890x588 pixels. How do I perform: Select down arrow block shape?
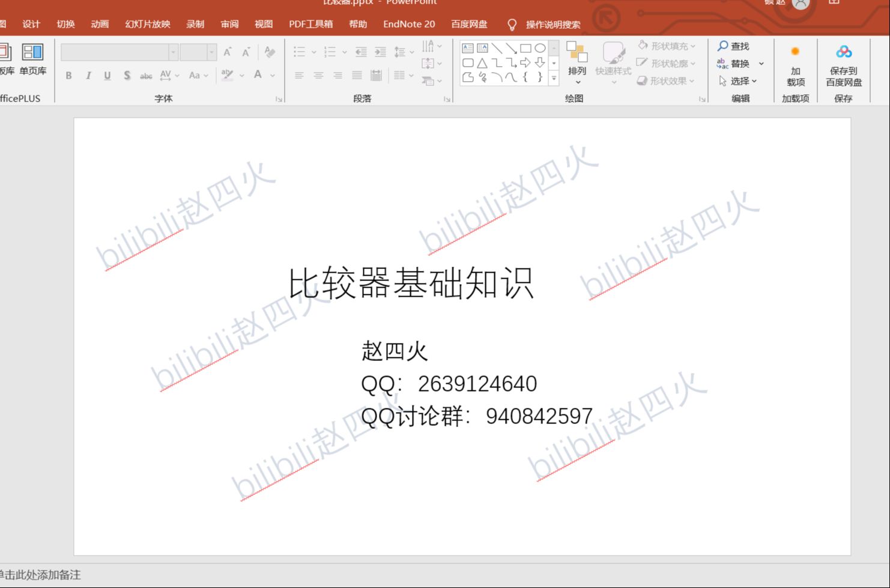coord(540,62)
